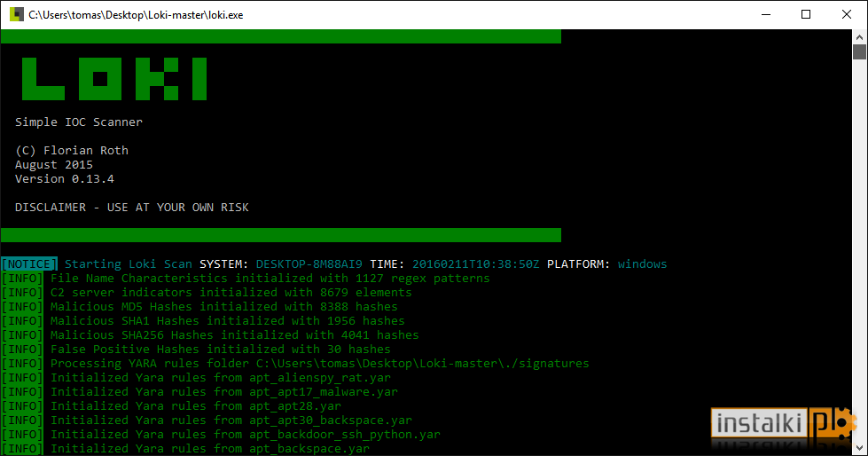Screen dimensions: 868x456
Task: Click the green LOKI ASCII logo
Action: (114, 79)
